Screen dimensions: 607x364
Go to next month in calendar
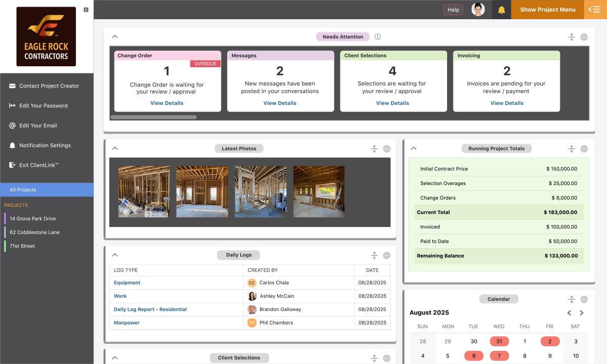(x=582, y=313)
